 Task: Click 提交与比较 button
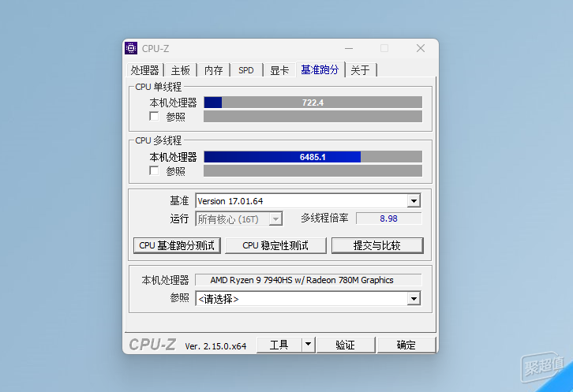coord(377,245)
